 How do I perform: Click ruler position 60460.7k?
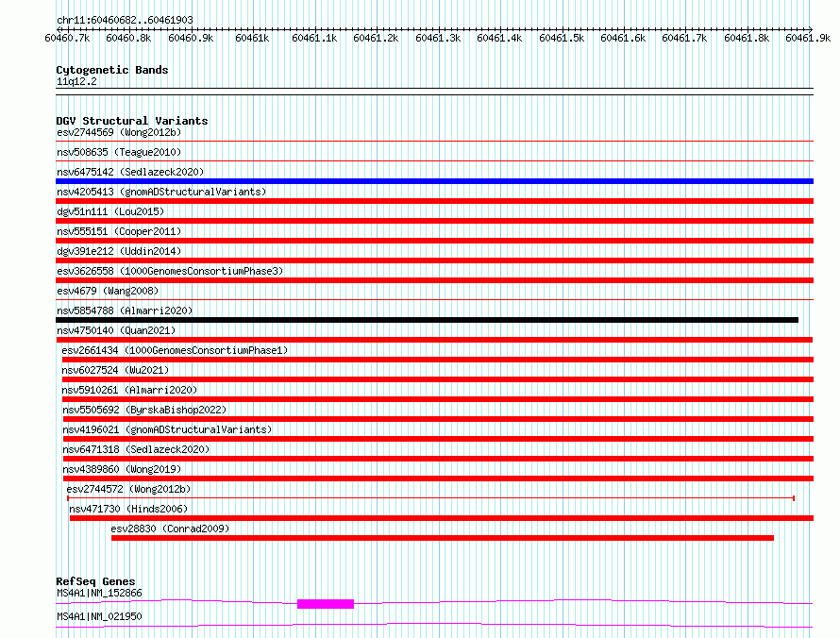pyautogui.click(x=68, y=38)
